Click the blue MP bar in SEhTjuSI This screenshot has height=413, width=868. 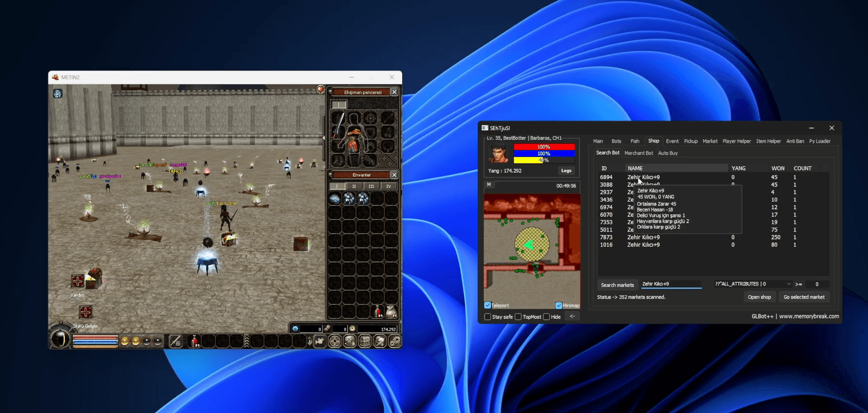click(x=544, y=154)
